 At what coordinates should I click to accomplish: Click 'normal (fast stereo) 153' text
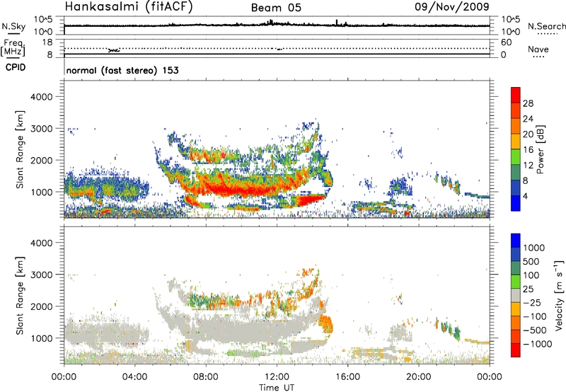tap(122, 70)
